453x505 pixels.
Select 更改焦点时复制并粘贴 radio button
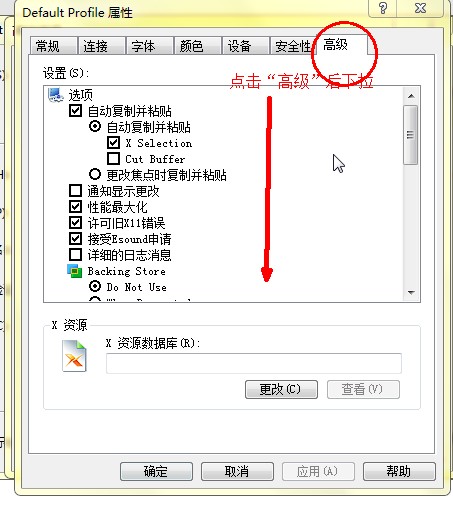click(x=95, y=174)
